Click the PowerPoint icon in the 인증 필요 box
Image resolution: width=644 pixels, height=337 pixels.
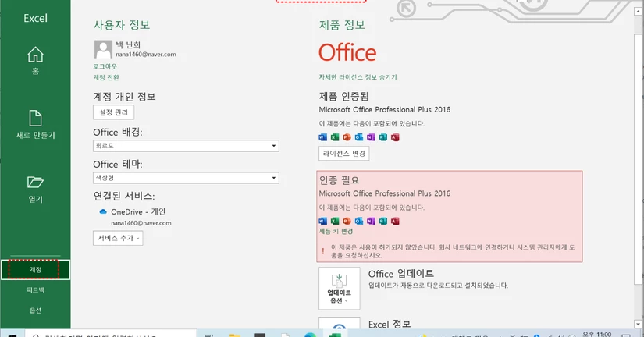tap(347, 222)
